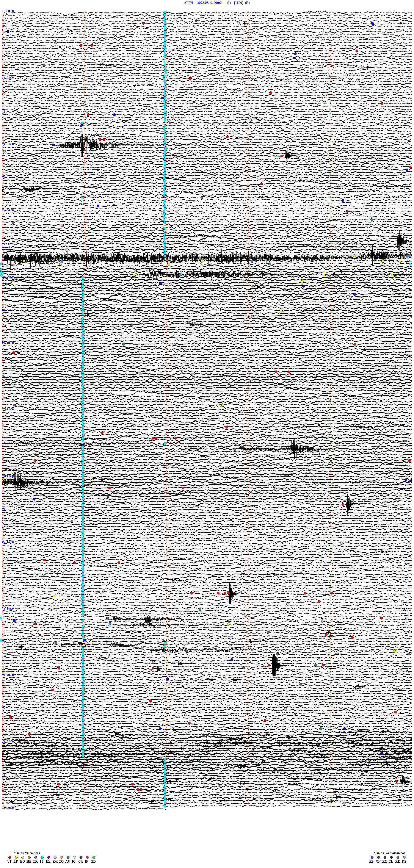Click the ALFN station name in header
Screen dimensions: 414x868
pyautogui.click(x=188, y=3)
